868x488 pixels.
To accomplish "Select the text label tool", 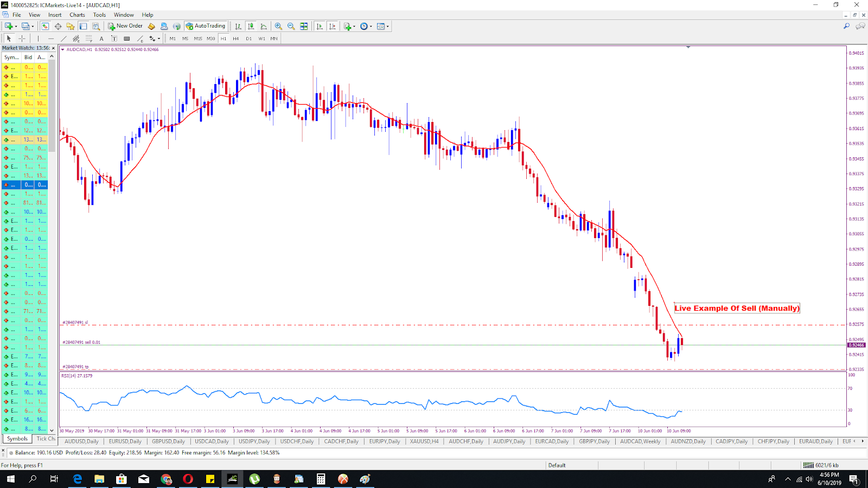I will (x=114, y=38).
